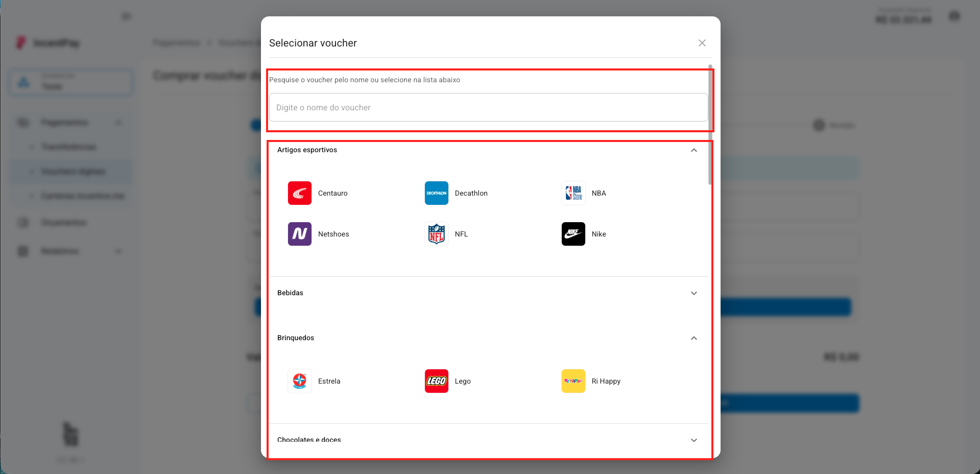
Task: Select the Estrela logo icon
Action: (x=300, y=381)
